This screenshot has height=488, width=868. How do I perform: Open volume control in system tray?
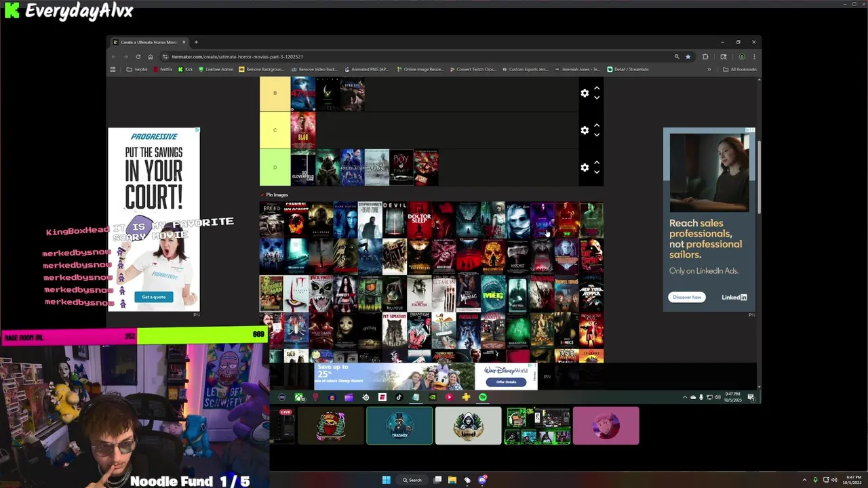[834, 480]
